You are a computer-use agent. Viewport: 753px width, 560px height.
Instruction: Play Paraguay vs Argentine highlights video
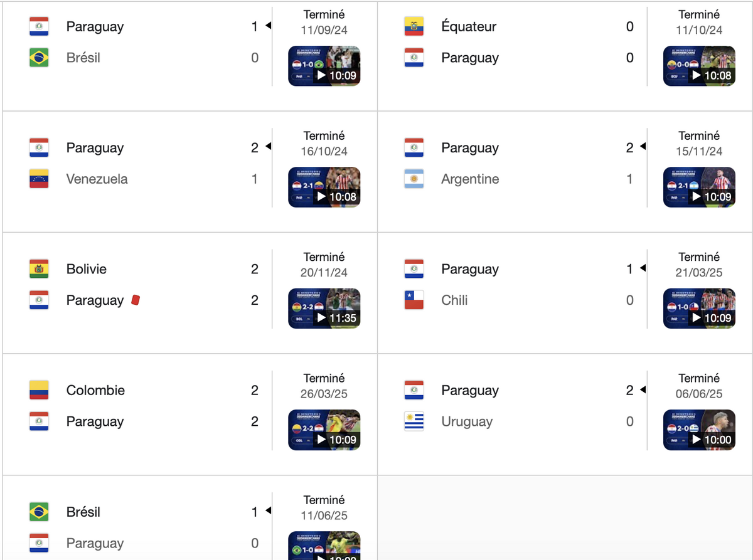699,187
